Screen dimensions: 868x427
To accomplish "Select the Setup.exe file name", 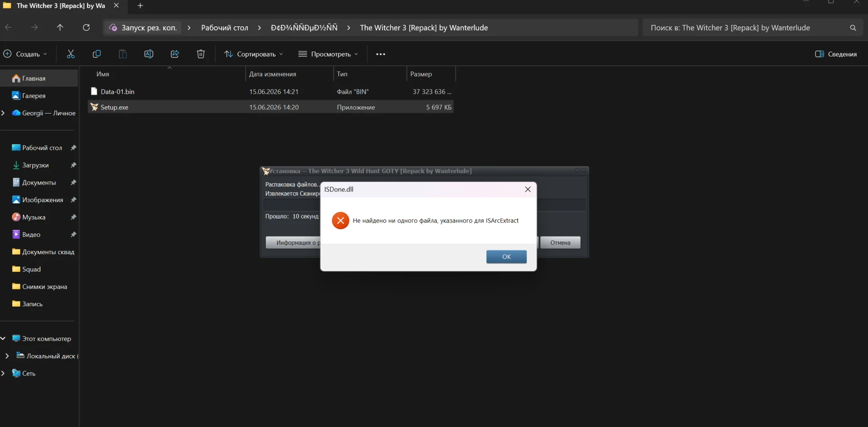I will tap(114, 107).
